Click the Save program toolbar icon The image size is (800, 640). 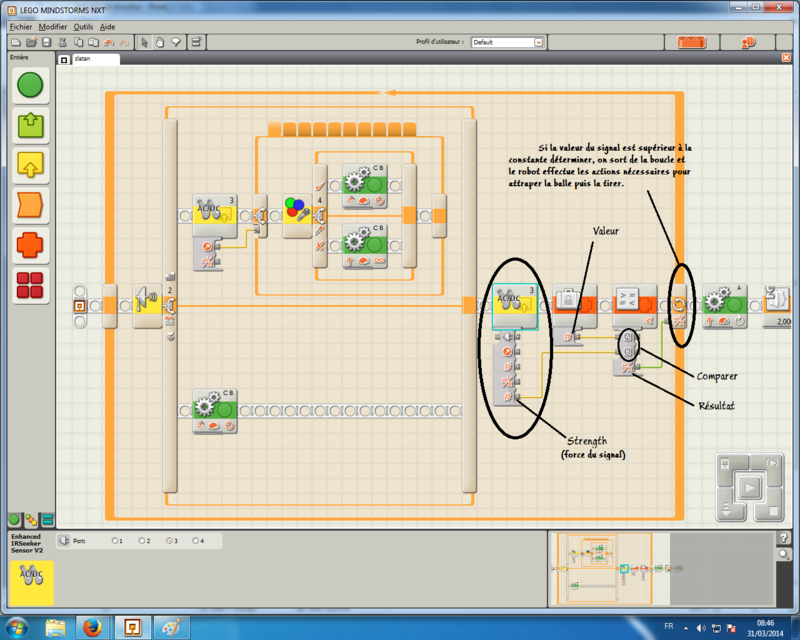click(47, 43)
